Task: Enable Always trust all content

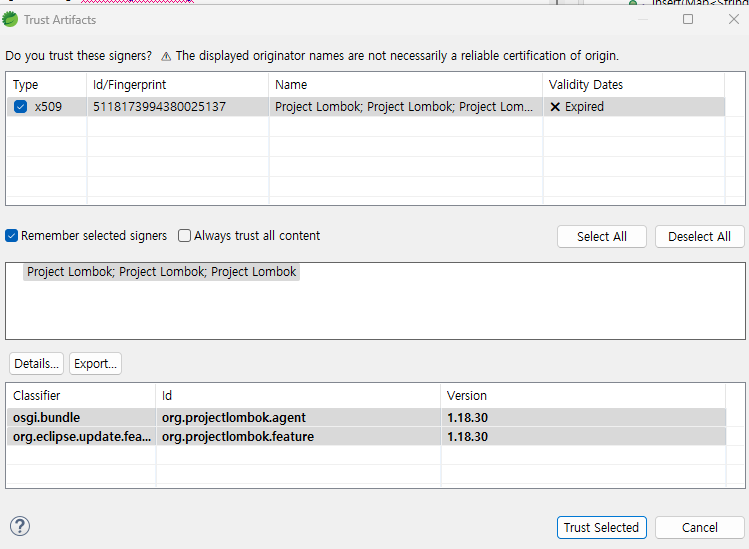Action: [184, 236]
